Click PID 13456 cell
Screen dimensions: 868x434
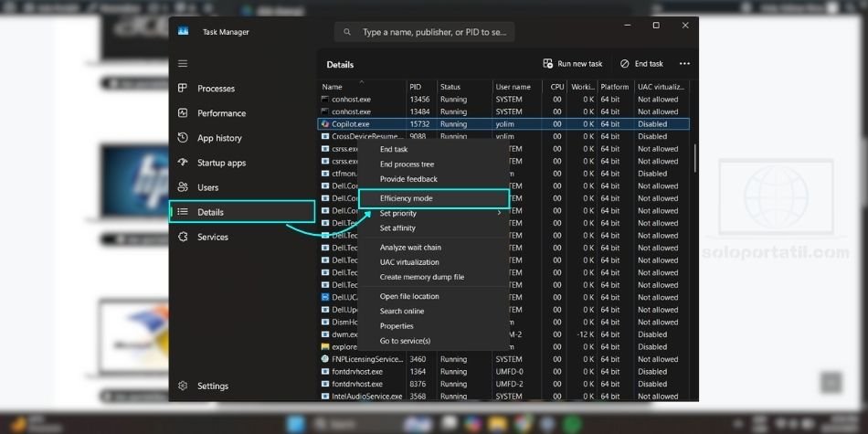(x=419, y=100)
